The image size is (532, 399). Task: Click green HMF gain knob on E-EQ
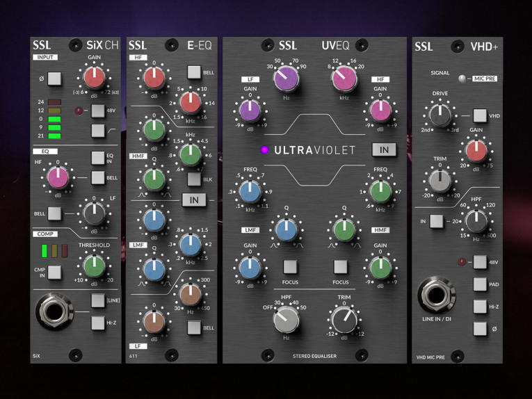click(154, 130)
